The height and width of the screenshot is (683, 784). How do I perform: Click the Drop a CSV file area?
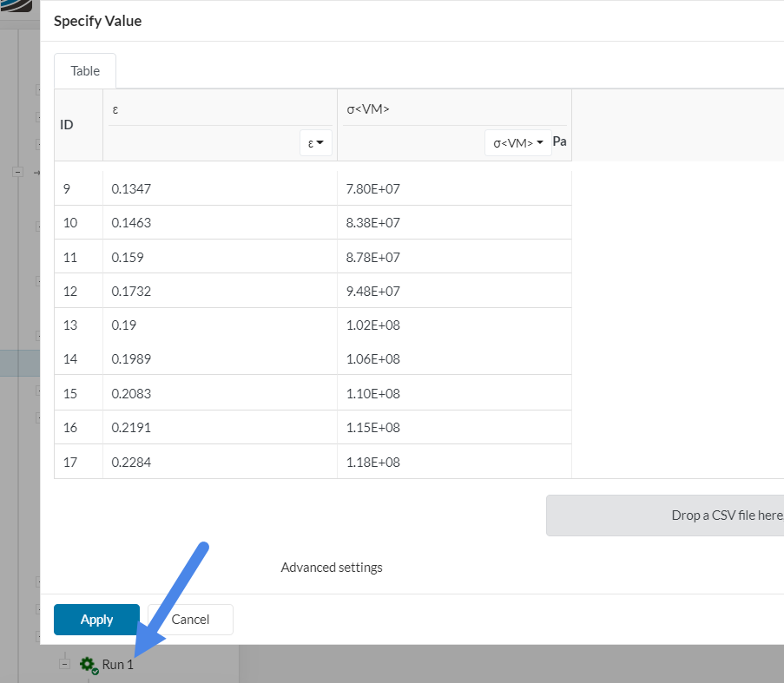point(665,516)
